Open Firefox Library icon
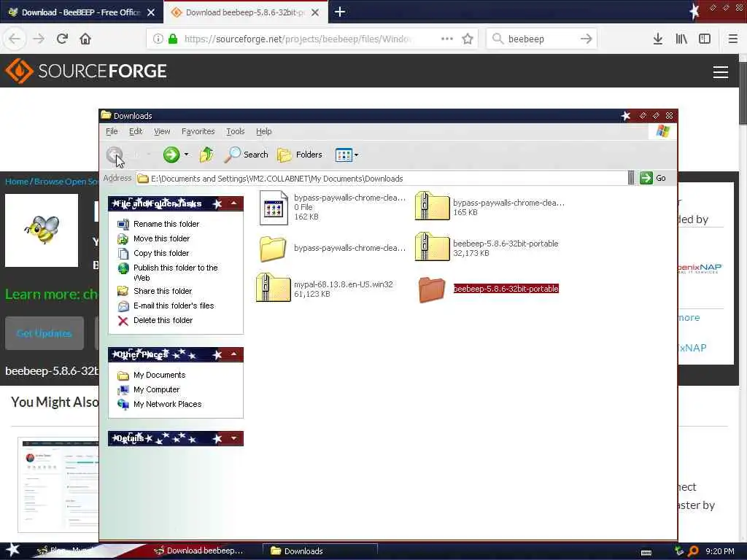The image size is (747, 560). (681, 39)
